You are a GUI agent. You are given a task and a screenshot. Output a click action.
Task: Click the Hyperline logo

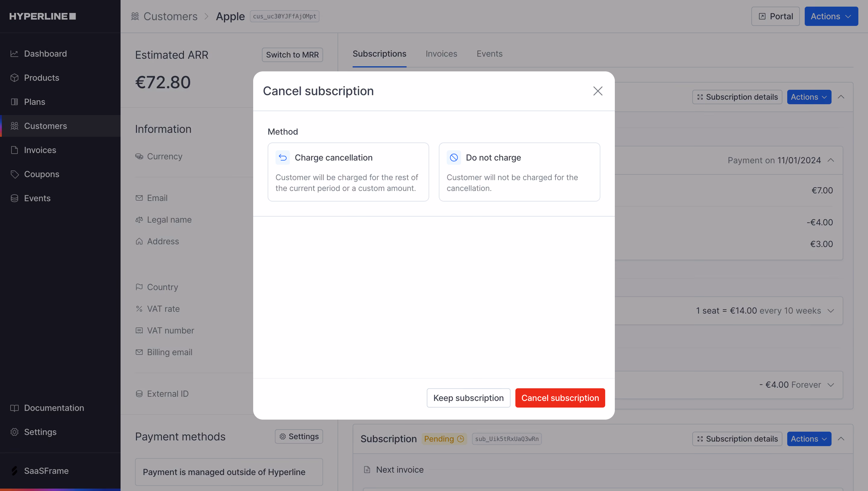tap(42, 16)
